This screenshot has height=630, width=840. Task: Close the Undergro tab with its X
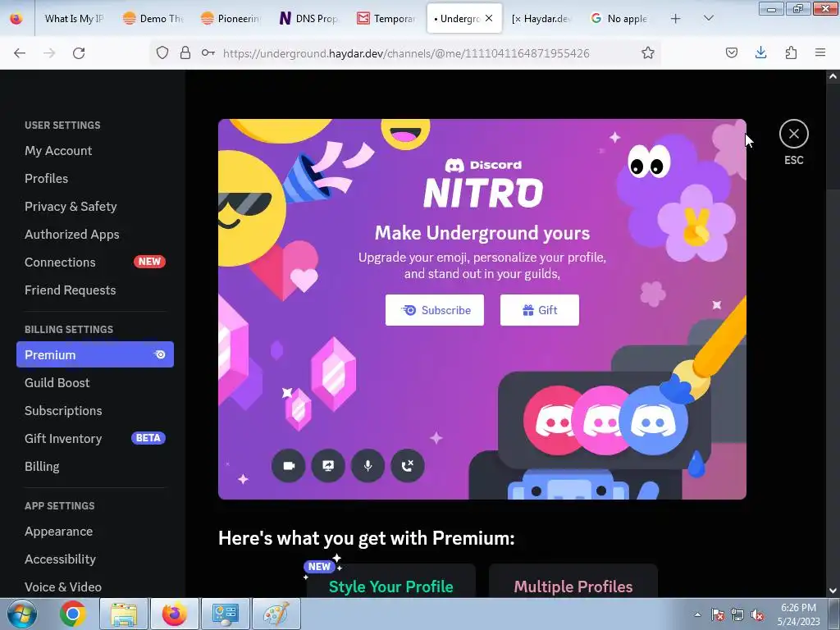point(489,18)
